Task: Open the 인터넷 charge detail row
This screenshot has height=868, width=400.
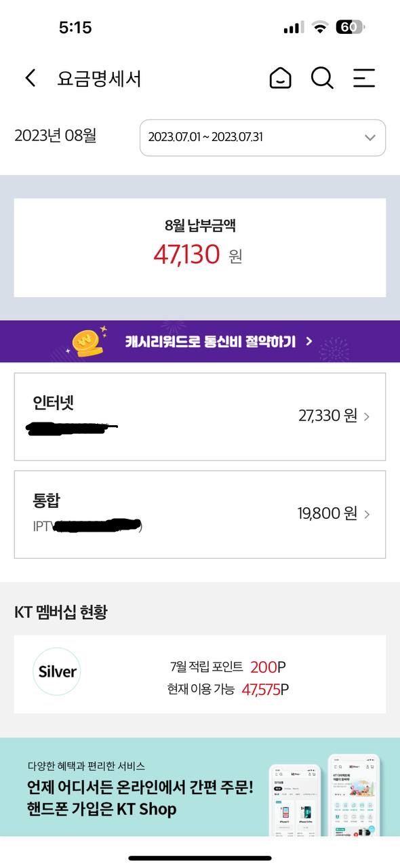Action: [x=200, y=416]
